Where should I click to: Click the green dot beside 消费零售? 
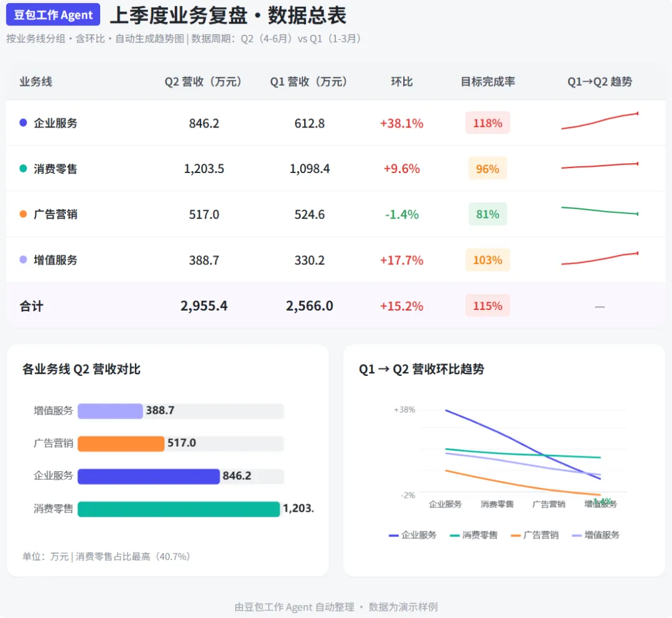(24, 169)
